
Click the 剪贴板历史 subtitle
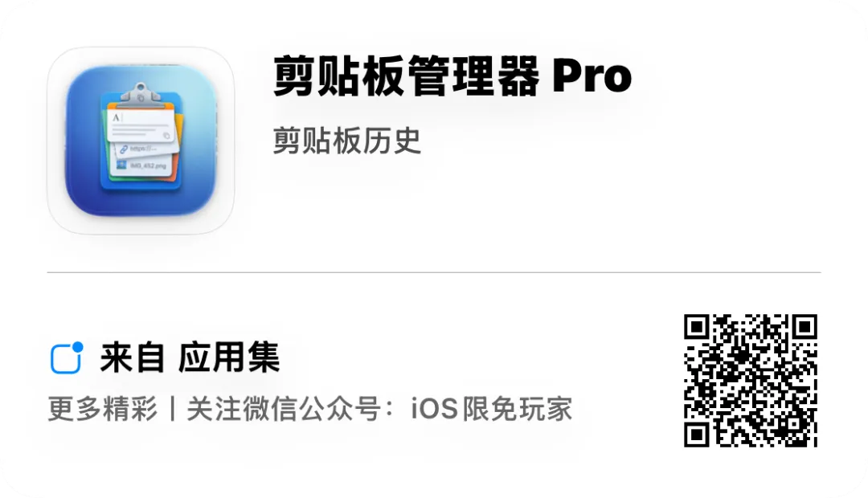347,141
